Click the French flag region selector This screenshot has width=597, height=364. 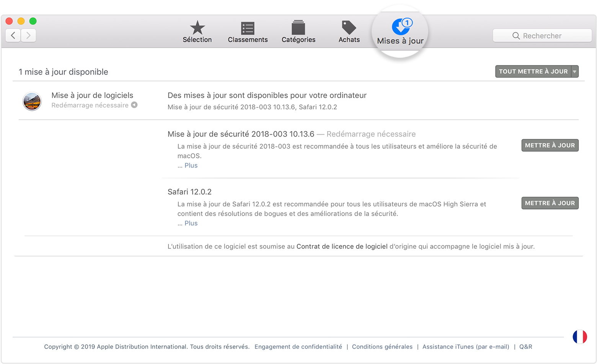pyautogui.click(x=580, y=337)
